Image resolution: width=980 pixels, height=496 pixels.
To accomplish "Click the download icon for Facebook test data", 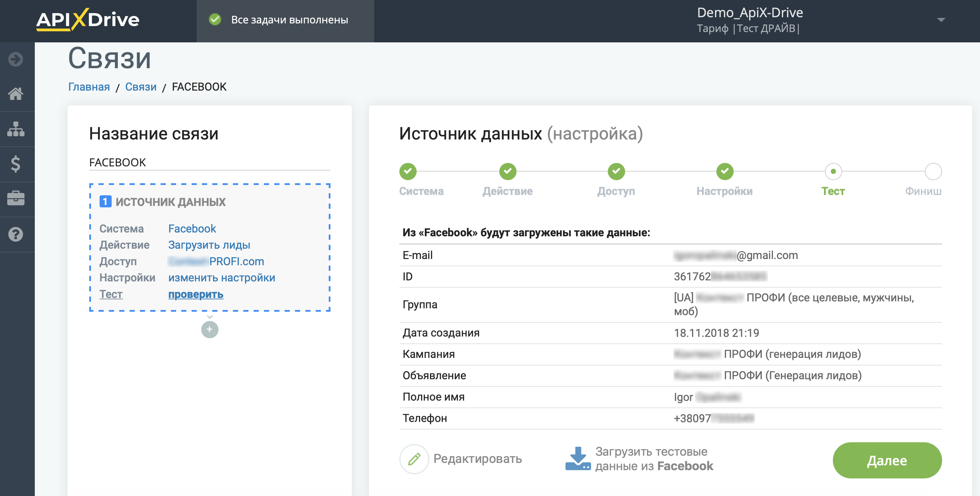I will point(578,459).
